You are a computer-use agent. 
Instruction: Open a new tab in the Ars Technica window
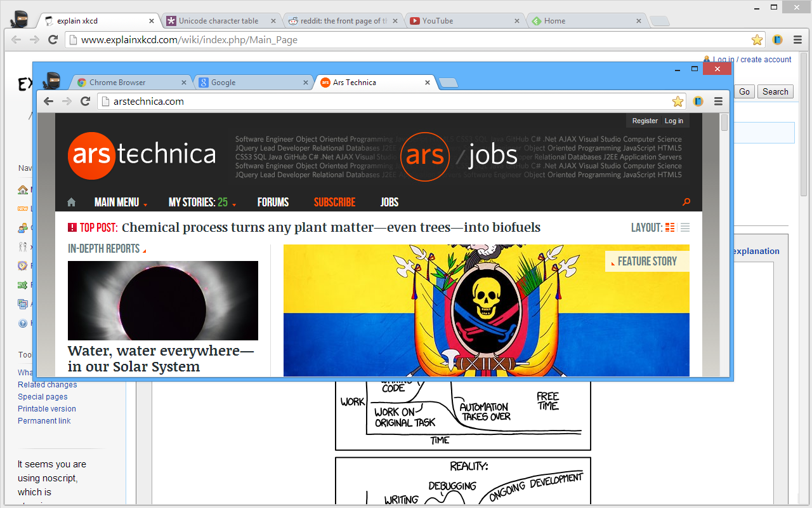[448, 83]
